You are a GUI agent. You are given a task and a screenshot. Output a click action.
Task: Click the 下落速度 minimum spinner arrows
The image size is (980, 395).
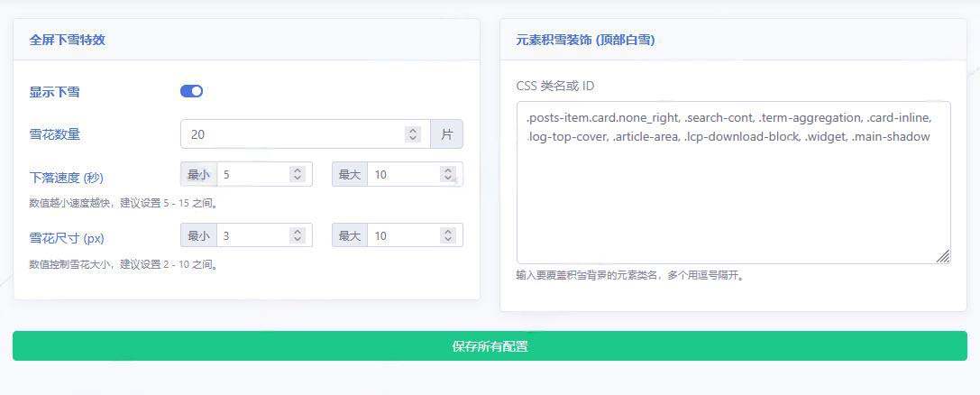pyautogui.click(x=297, y=174)
